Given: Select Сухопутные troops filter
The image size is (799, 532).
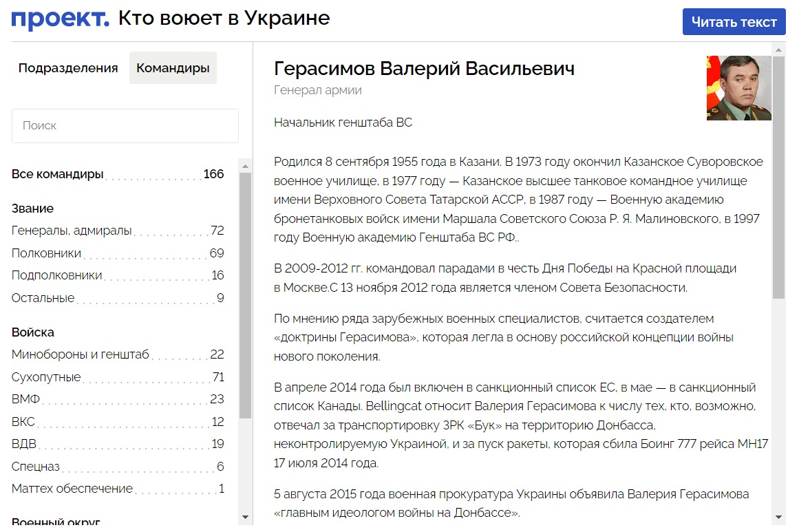Looking at the screenshot, I should point(43,377).
